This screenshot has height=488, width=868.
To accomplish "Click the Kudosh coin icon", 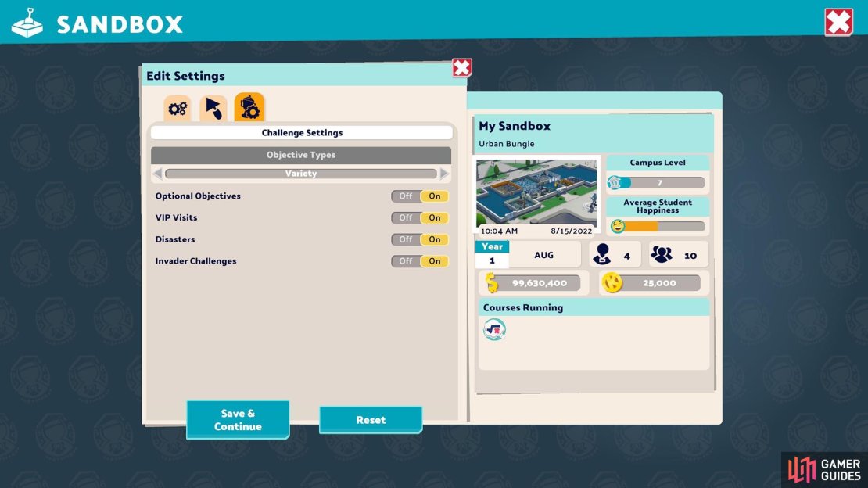I will click(x=612, y=282).
